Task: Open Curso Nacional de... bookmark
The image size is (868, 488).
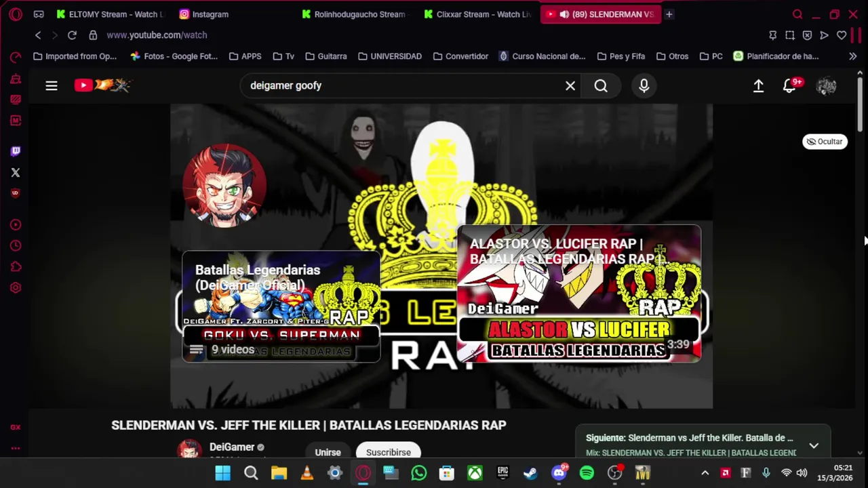Action: [x=542, y=56]
